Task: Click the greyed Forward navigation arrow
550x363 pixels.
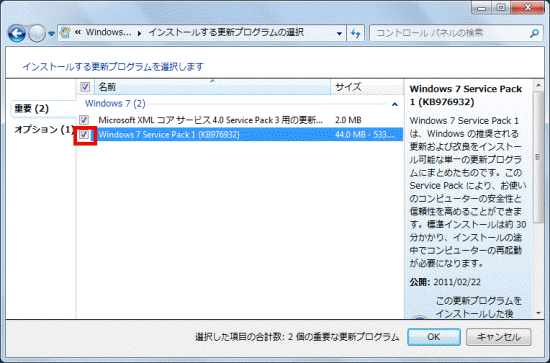Action: tap(36, 34)
